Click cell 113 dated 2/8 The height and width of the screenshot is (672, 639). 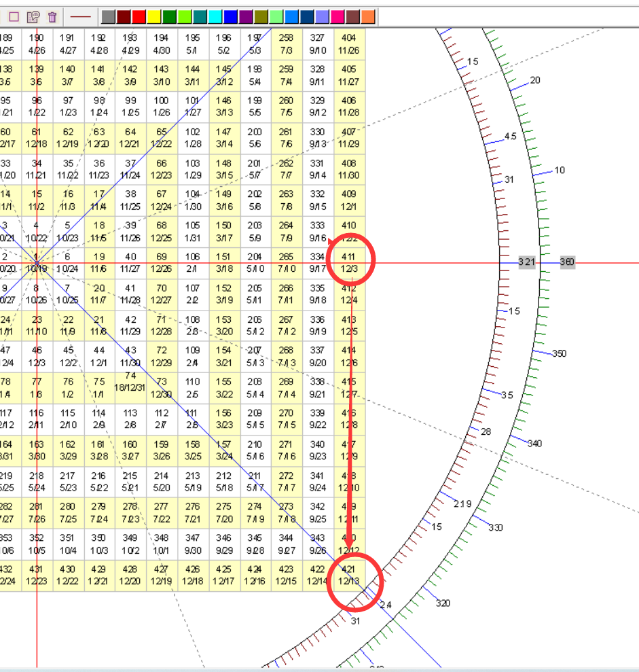coord(130,419)
